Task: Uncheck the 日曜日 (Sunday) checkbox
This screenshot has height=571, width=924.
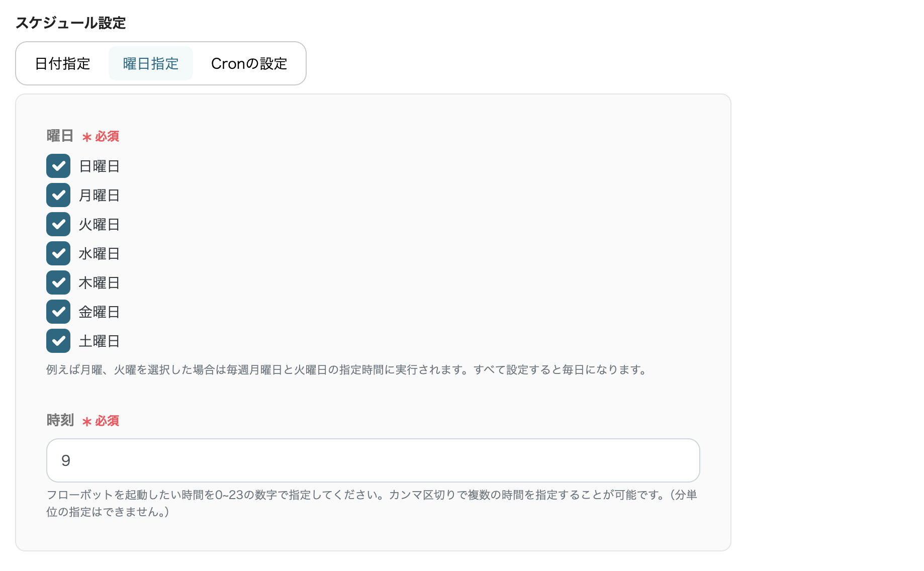Action: tap(58, 166)
